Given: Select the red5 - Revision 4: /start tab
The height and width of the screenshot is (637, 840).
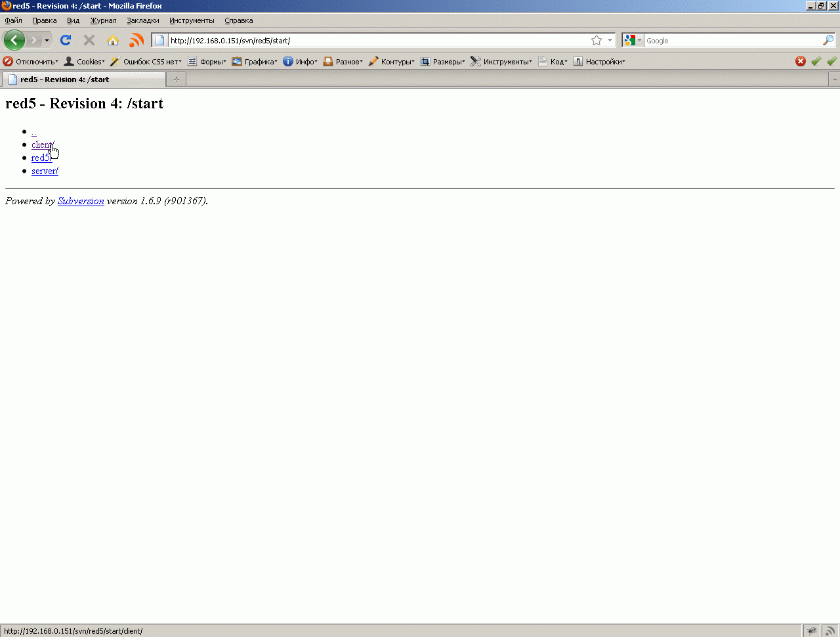Looking at the screenshot, I should click(x=84, y=79).
